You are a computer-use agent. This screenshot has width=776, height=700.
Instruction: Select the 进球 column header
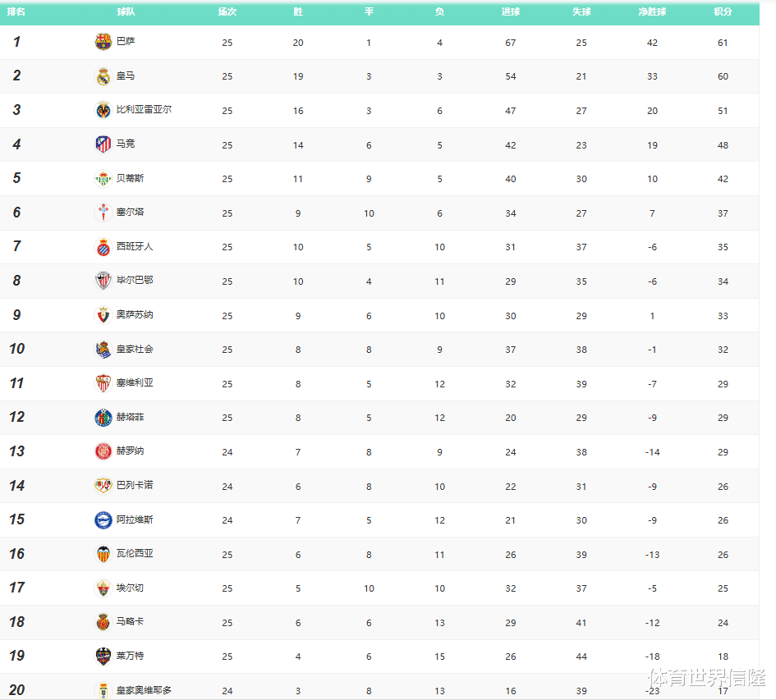(x=511, y=12)
